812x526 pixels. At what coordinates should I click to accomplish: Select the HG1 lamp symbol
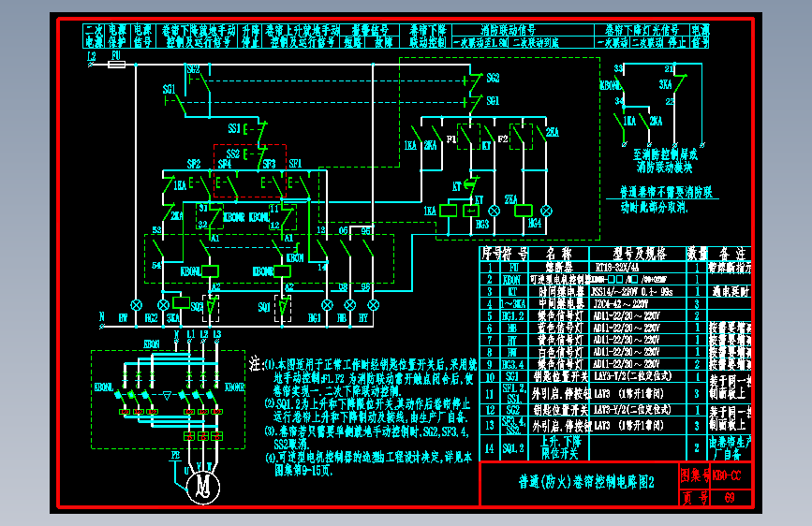click(x=327, y=305)
